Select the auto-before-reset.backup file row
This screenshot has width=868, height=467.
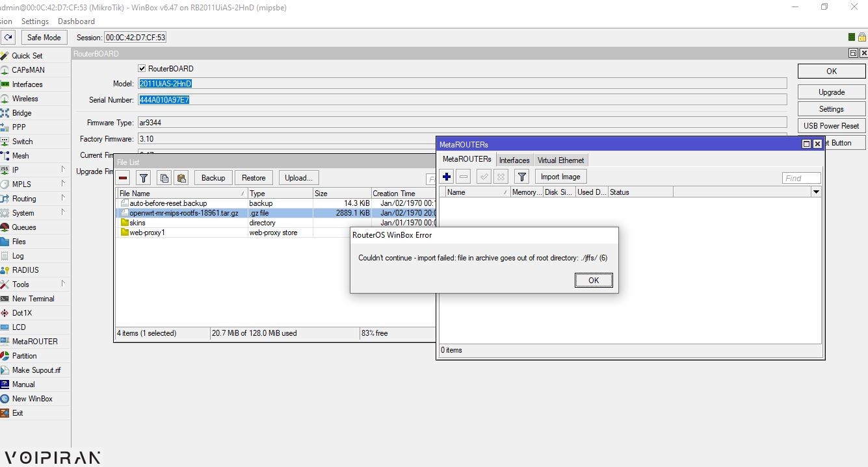[276, 203]
